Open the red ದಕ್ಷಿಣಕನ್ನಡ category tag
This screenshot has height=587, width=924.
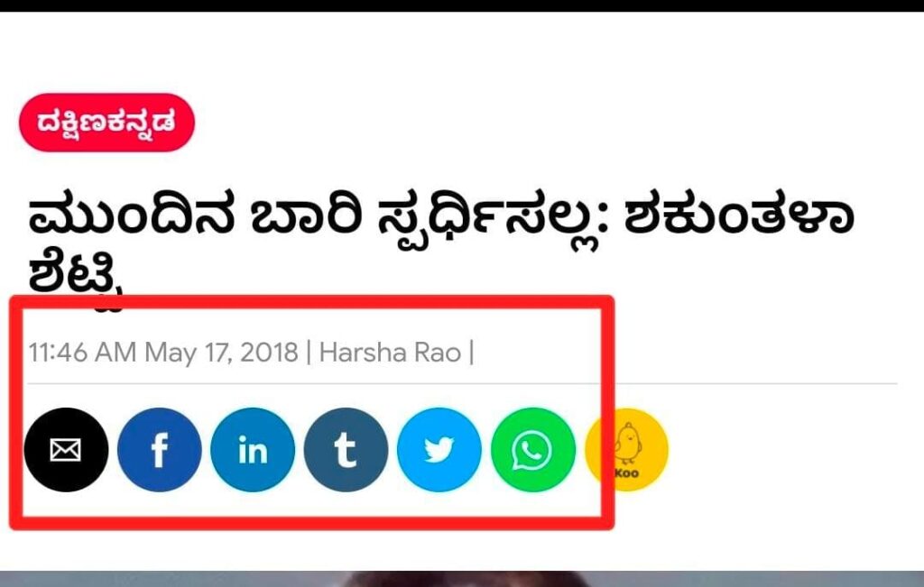tap(106, 123)
